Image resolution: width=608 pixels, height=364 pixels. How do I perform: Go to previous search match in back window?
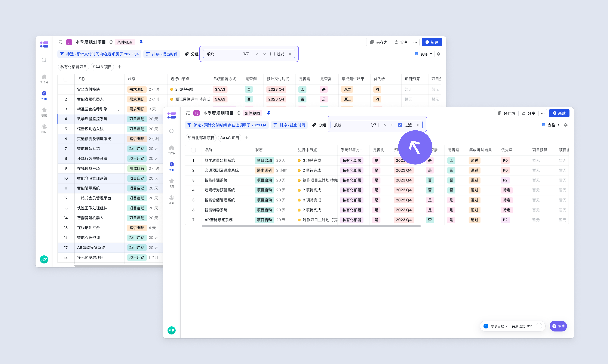[257, 54]
